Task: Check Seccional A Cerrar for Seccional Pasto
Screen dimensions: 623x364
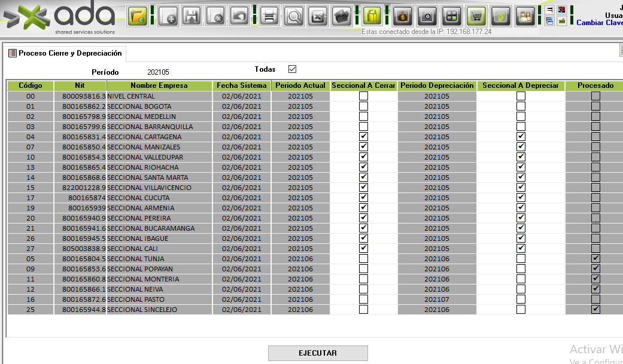Action: click(363, 299)
